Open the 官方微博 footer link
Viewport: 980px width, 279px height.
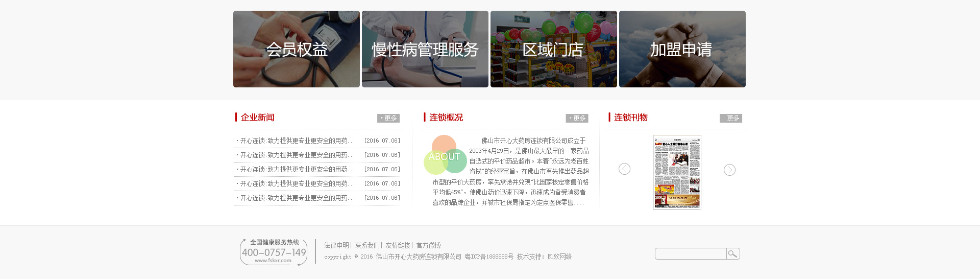(429, 245)
